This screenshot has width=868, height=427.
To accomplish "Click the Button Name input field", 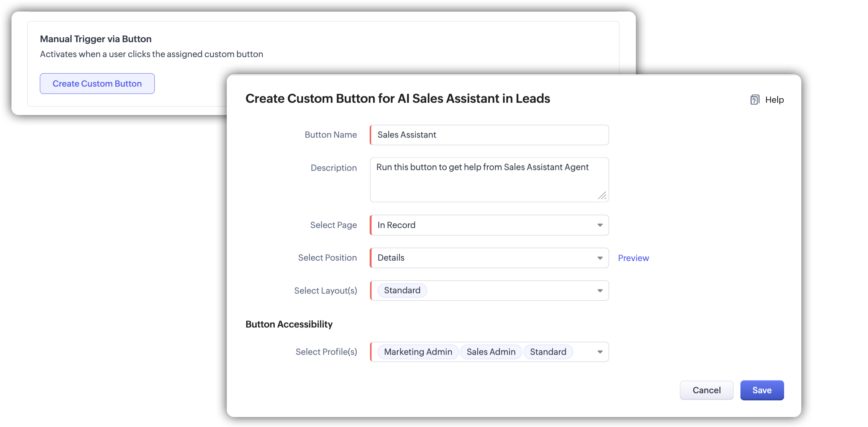I will pos(489,135).
